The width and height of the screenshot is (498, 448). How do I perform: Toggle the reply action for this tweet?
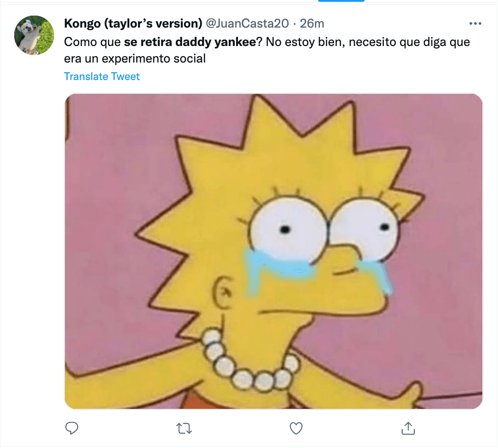point(72,428)
